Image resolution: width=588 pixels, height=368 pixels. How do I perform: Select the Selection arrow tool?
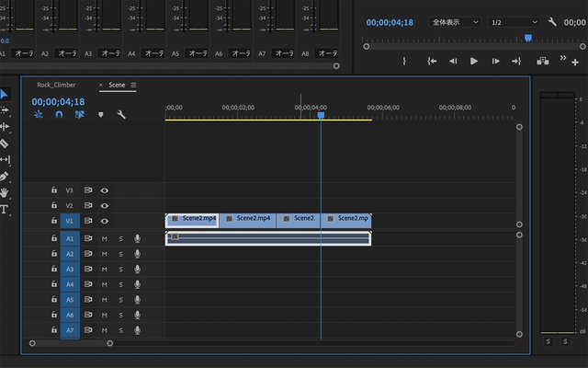click(5, 94)
